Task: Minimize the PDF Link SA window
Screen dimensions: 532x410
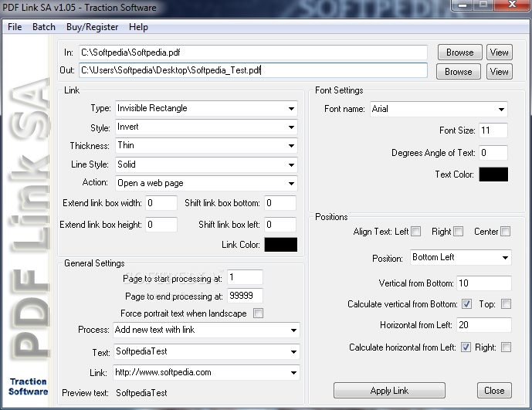Action: pyautogui.click(x=463, y=5)
